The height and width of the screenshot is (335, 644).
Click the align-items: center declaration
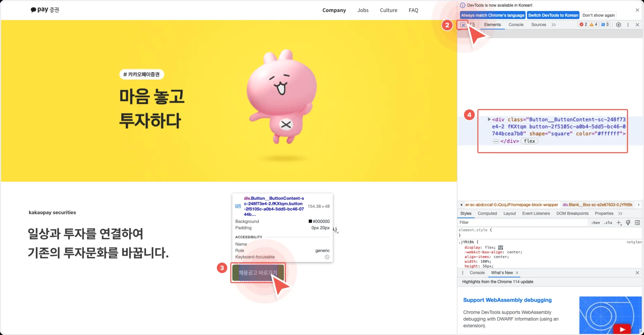pos(486,257)
